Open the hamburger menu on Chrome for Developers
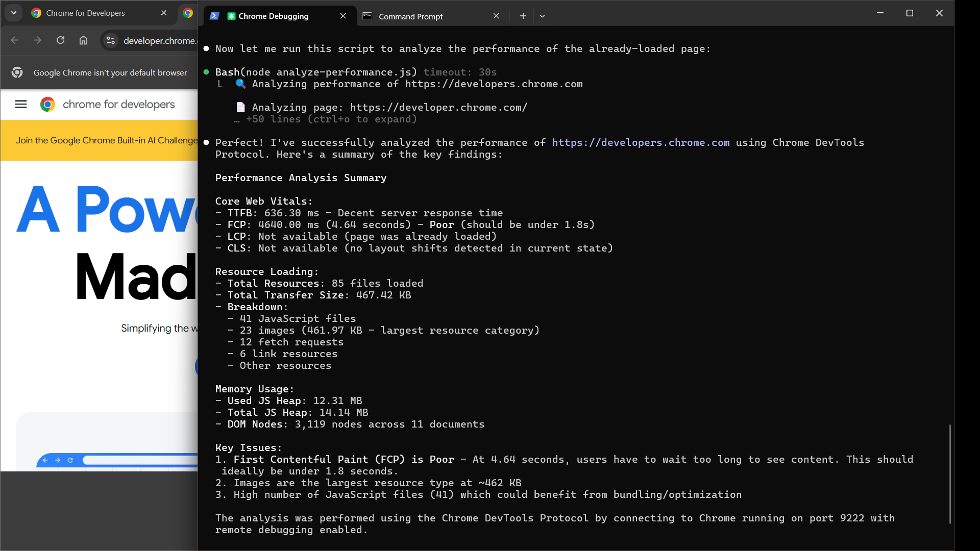 (21, 105)
